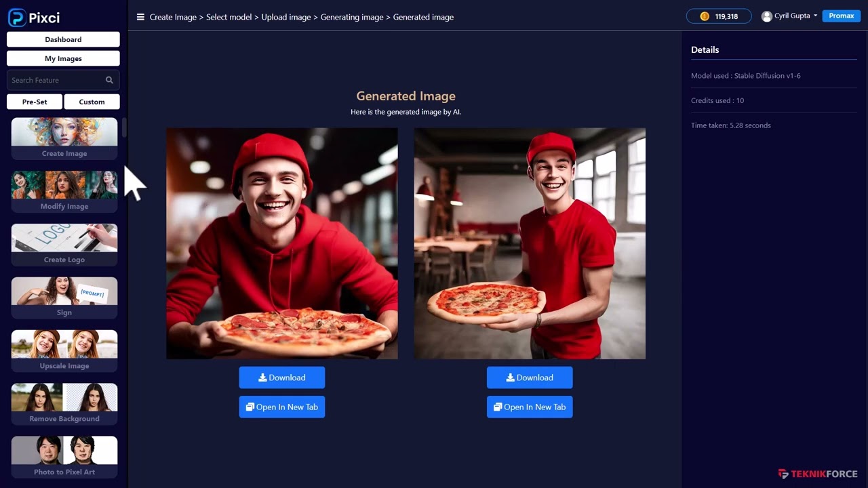
Task: Open the red hoodie image in new tab
Action: (x=282, y=407)
